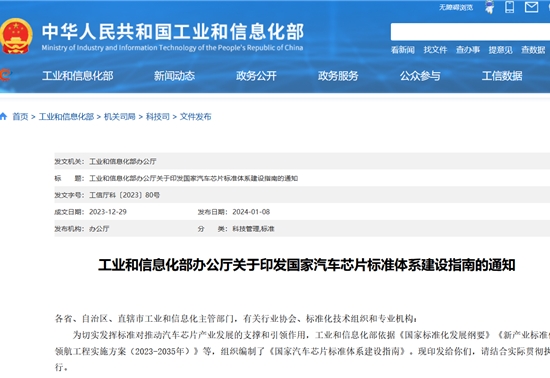Click the 发布机构 value 办公厅

point(99,229)
